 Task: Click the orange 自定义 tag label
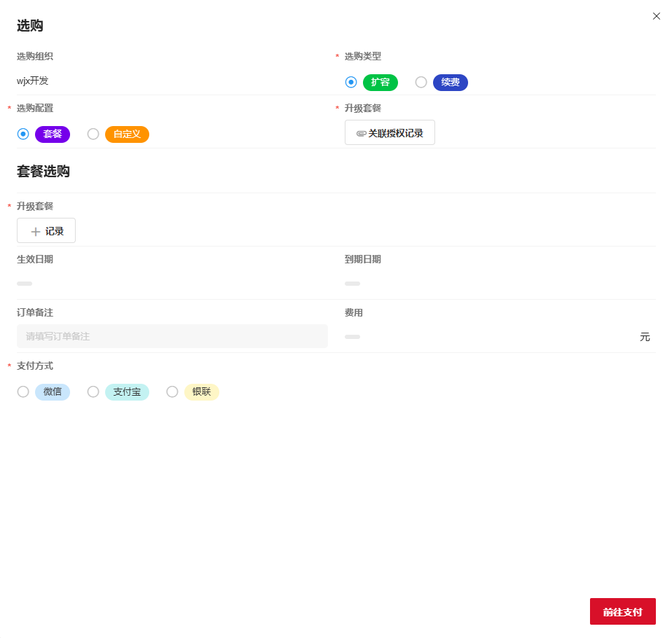click(x=127, y=134)
